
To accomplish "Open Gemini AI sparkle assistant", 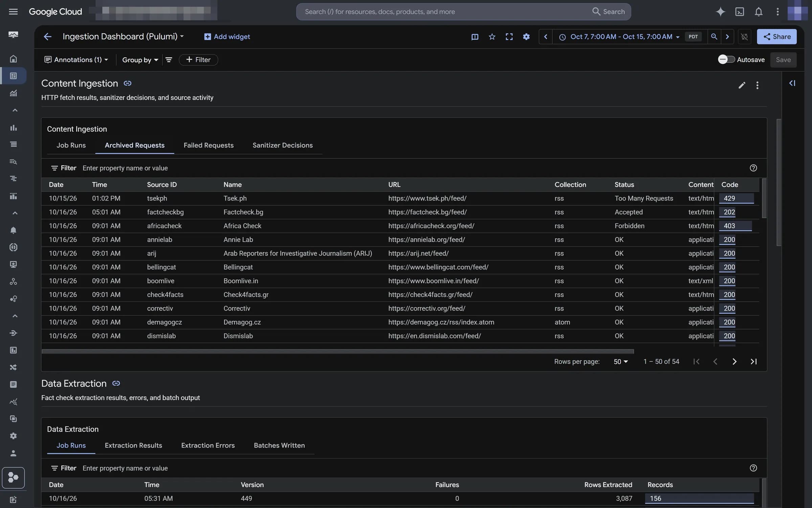I will [x=720, y=12].
